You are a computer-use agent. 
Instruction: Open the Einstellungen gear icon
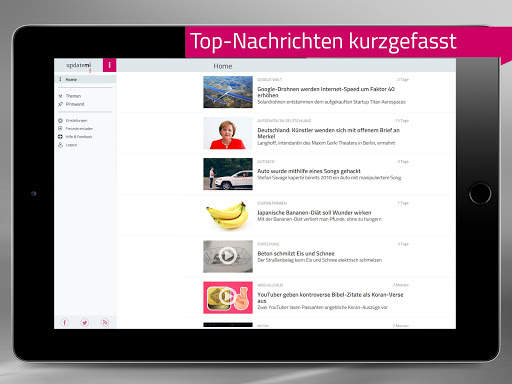pyautogui.click(x=60, y=120)
